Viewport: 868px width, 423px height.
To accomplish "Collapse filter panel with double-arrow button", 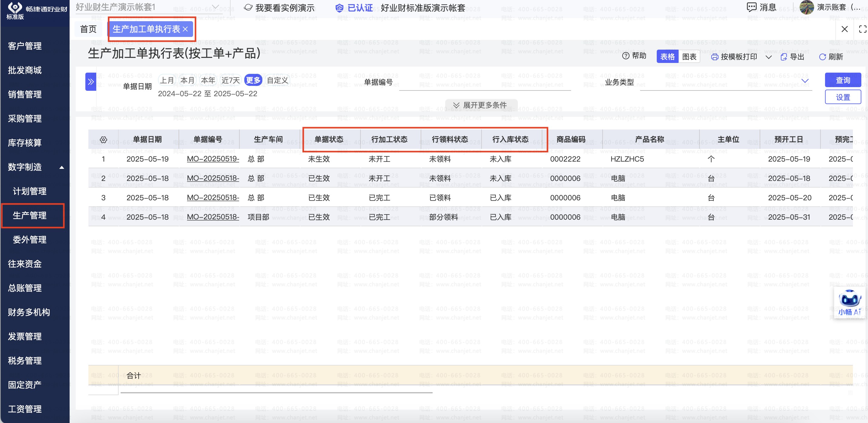I will click(90, 81).
